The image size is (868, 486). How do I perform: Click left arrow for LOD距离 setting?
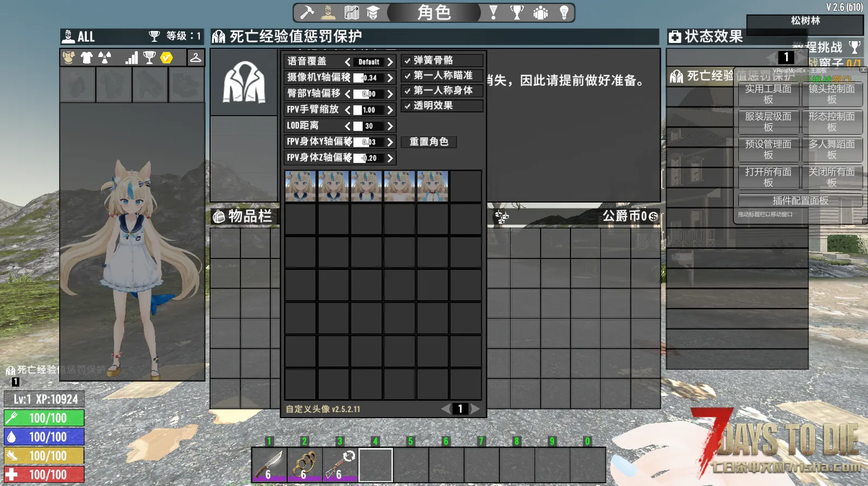347,126
